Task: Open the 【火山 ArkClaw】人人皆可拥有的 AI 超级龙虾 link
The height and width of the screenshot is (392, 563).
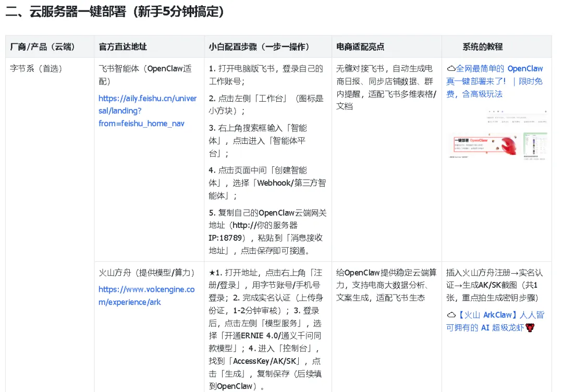Action: 496,321
